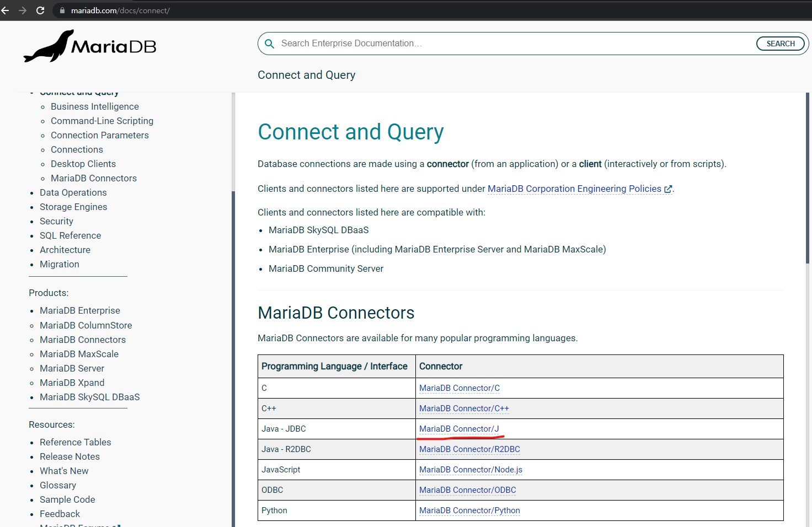The image size is (812, 527).
Task: Open Glossary resource link
Action: 58,485
